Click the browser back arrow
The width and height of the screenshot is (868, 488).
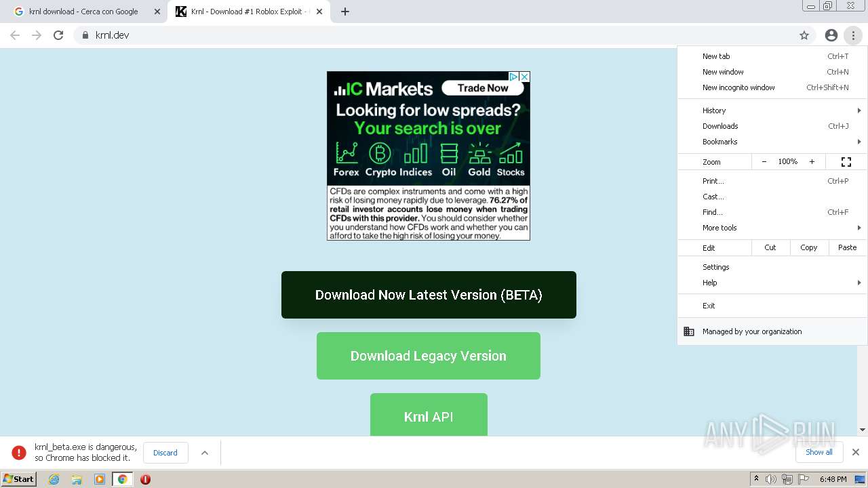[x=15, y=35]
